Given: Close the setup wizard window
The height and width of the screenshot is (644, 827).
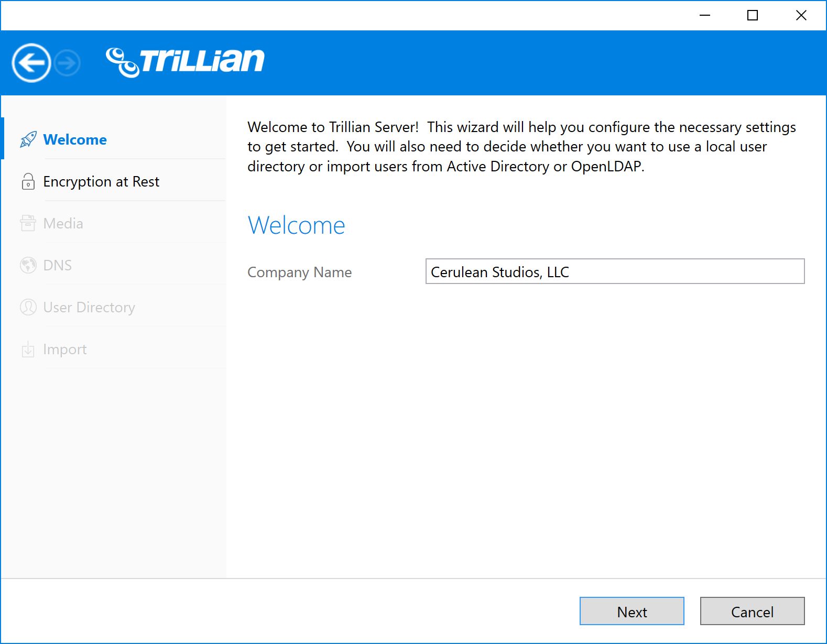Looking at the screenshot, I should (801, 15).
